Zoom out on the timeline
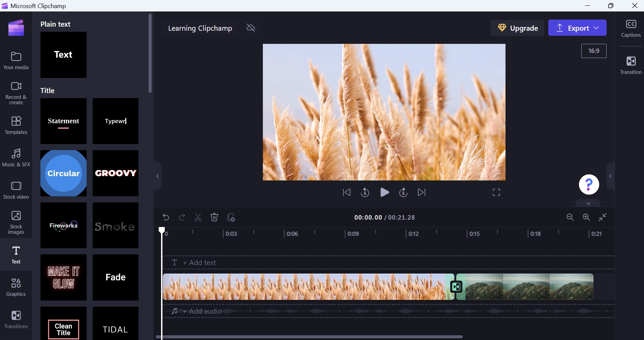644x340 pixels. coord(570,217)
